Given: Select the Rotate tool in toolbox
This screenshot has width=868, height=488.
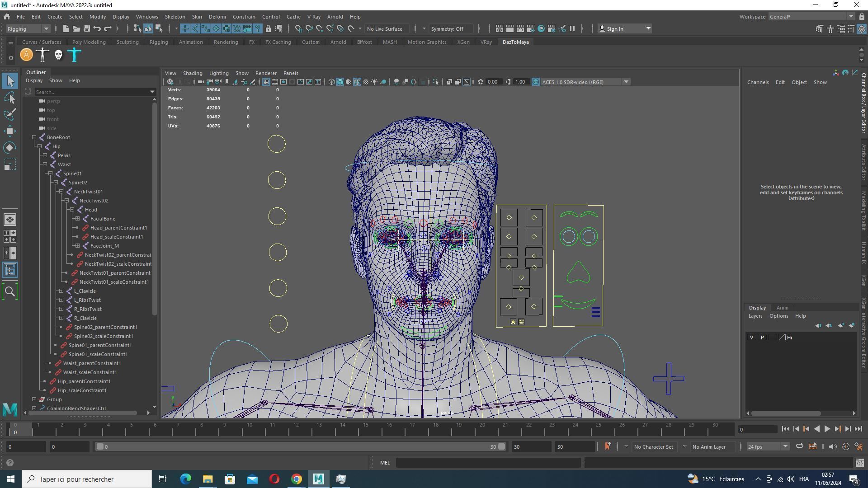Looking at the screenshot, I should tap(10, 148).
